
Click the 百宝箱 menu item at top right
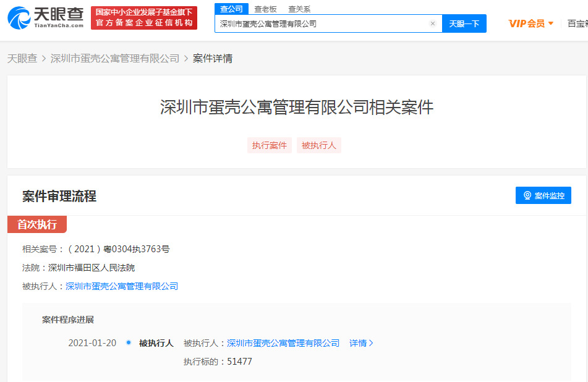[577, 23]
